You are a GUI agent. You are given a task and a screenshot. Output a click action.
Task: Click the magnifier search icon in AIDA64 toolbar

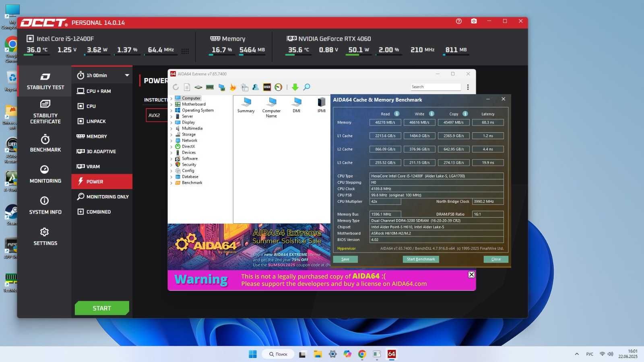click(307, 87)
